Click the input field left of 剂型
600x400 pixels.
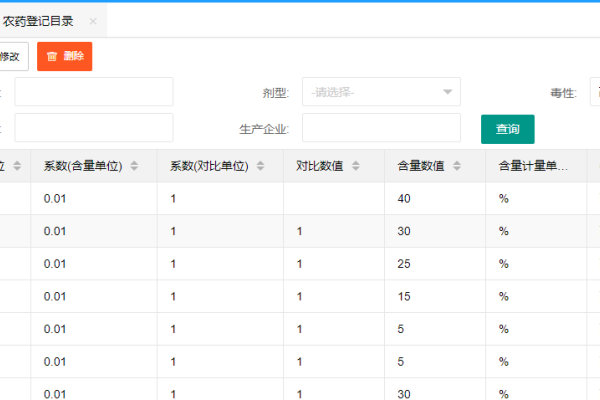94,92
